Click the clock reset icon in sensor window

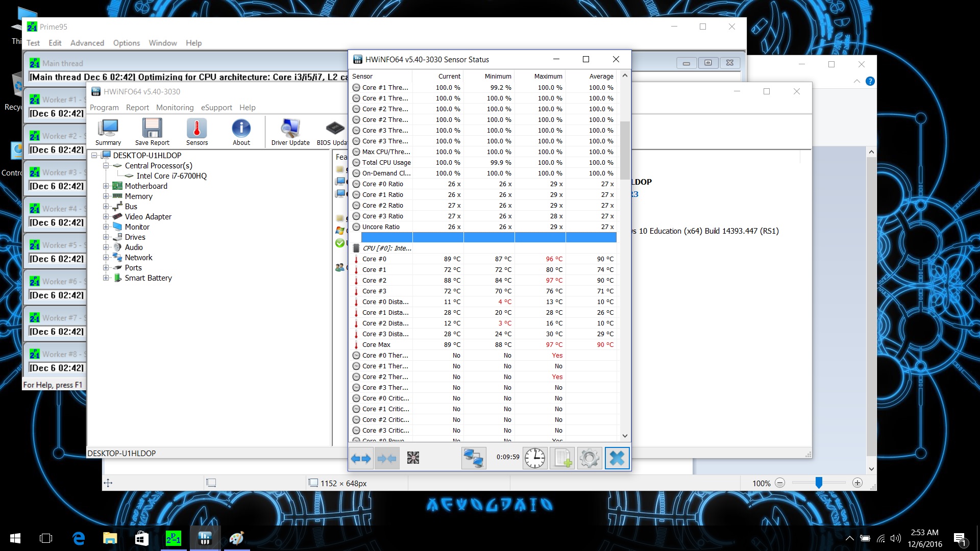[x=535, y=458]
